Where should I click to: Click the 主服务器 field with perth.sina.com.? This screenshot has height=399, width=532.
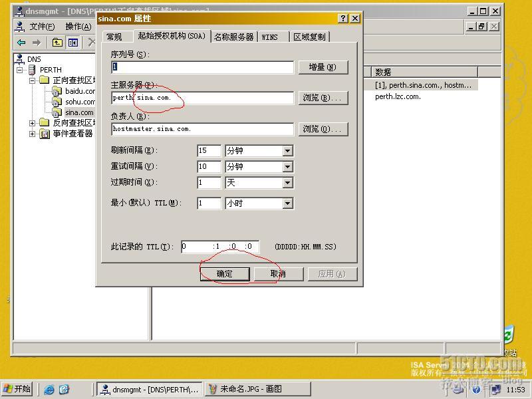(x=203, y=98)
